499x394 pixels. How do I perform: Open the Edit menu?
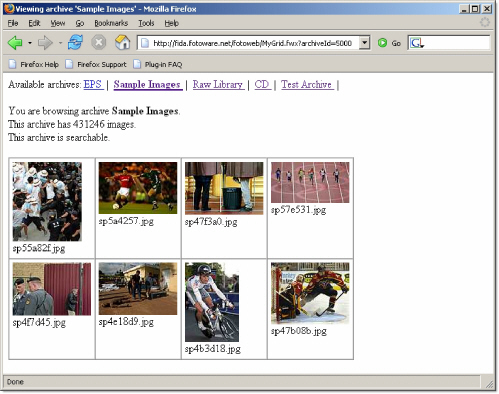coord(34,23)
